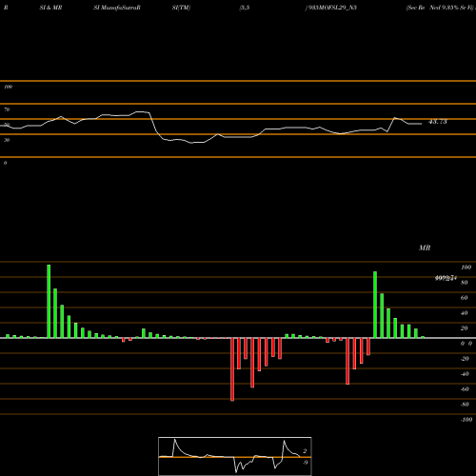Click the -60 label on MR right axis
Image resolution: width=476 pixels, height=476 pixels.
point(465,389)
